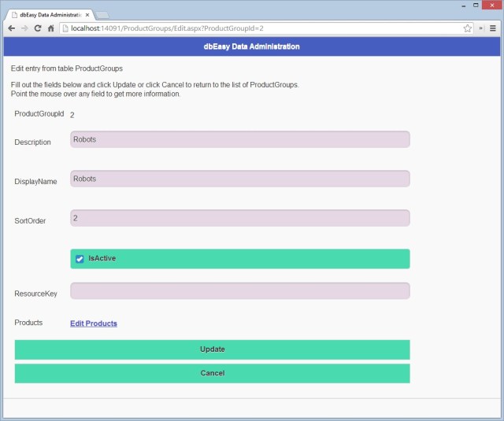Click the Description field label
504x421 pixels.
pyautogui.click(x=32, y=142)
